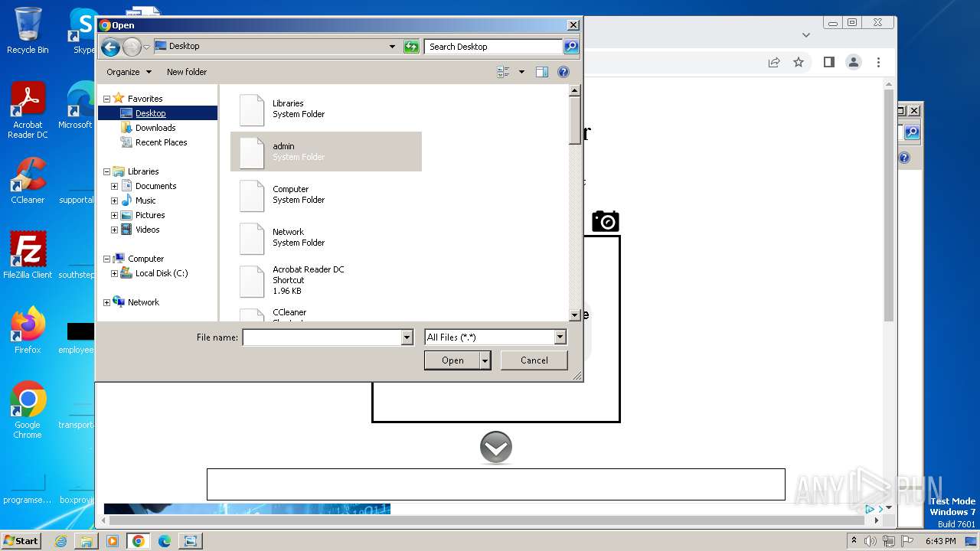The image size is (980, 551).
Task: Collapse the Computer group
Action: (106, 259)
